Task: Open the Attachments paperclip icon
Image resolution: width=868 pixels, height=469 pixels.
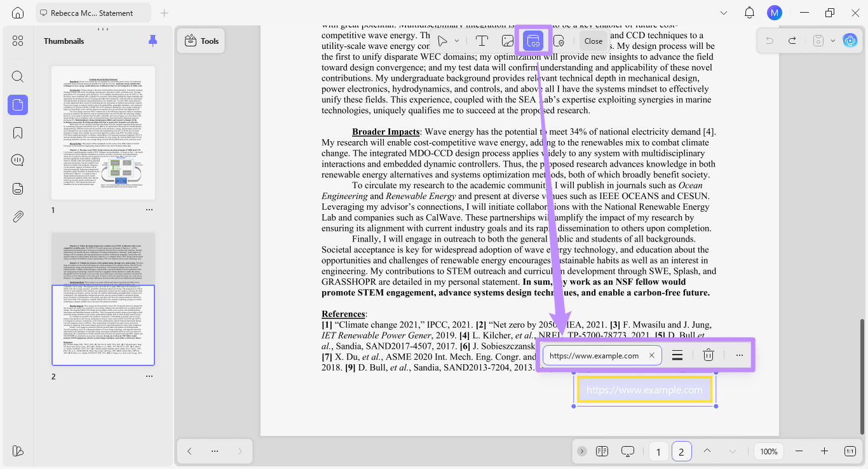Action: pyautogui.click(x=18, y=217)
